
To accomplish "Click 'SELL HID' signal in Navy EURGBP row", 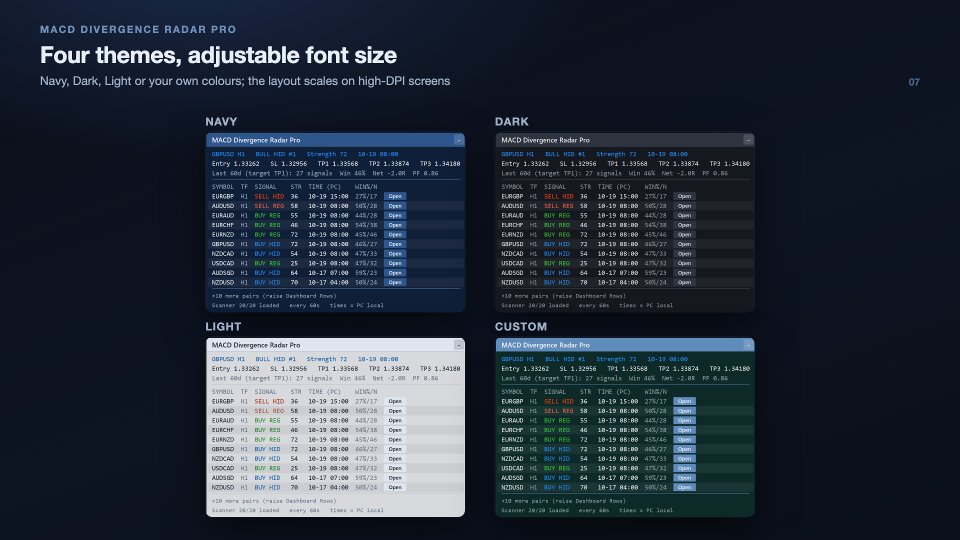I will pyautogui.click(x=269, y=197).
